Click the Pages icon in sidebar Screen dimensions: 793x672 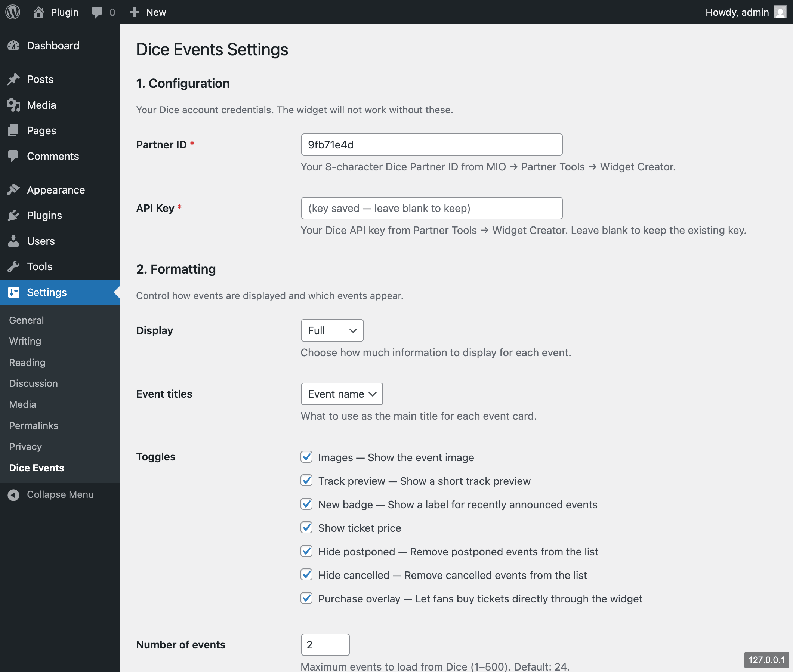tap(13, 130)
